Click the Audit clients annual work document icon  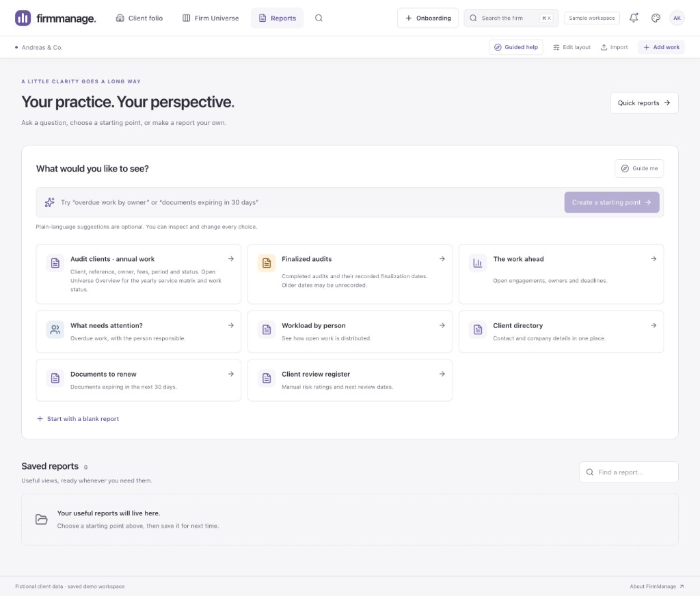(x=55, y=263)
